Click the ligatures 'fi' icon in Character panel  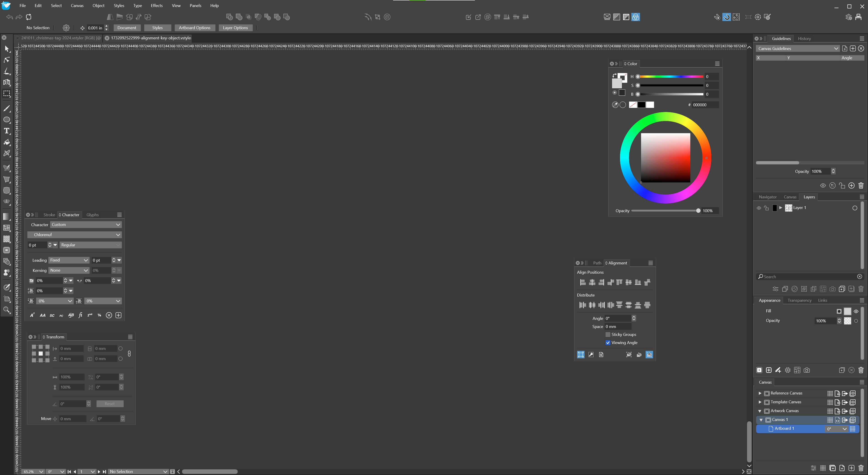point(80,315)
